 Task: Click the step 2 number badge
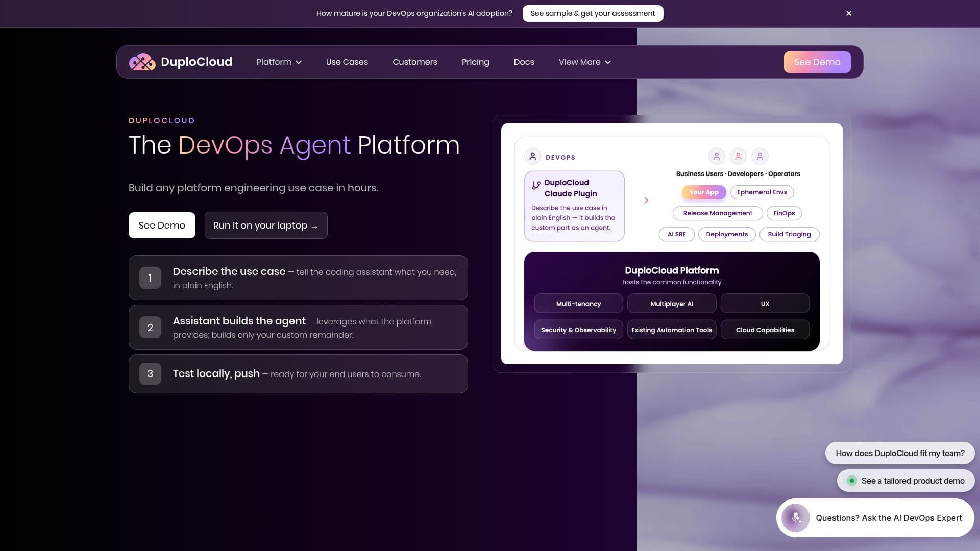tap(150, 328)
